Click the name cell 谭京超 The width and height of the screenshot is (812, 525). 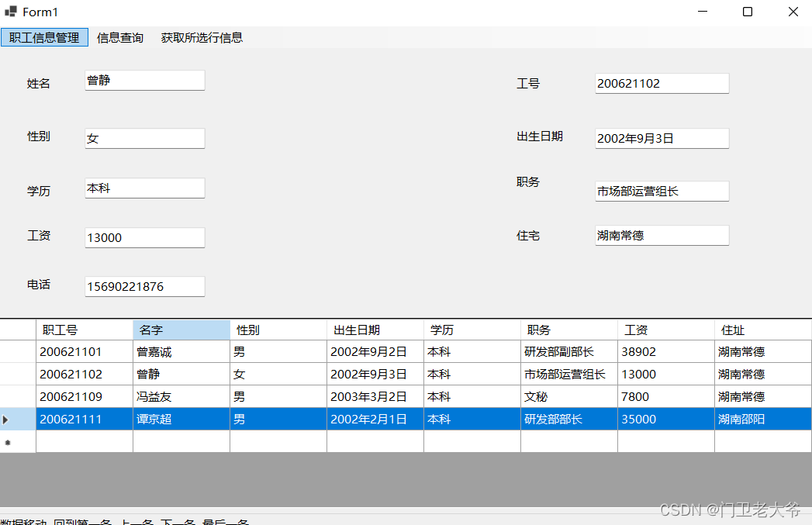coord(181,420)
